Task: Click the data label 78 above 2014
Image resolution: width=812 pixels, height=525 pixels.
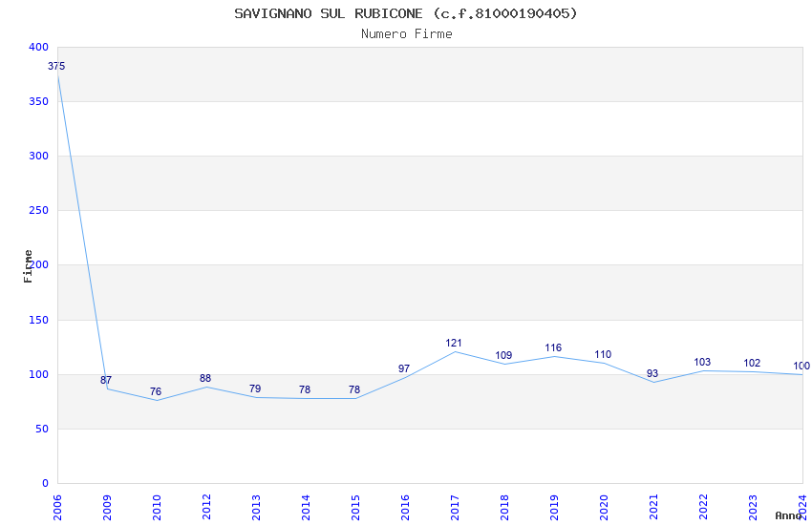Action: coord(305,389)
